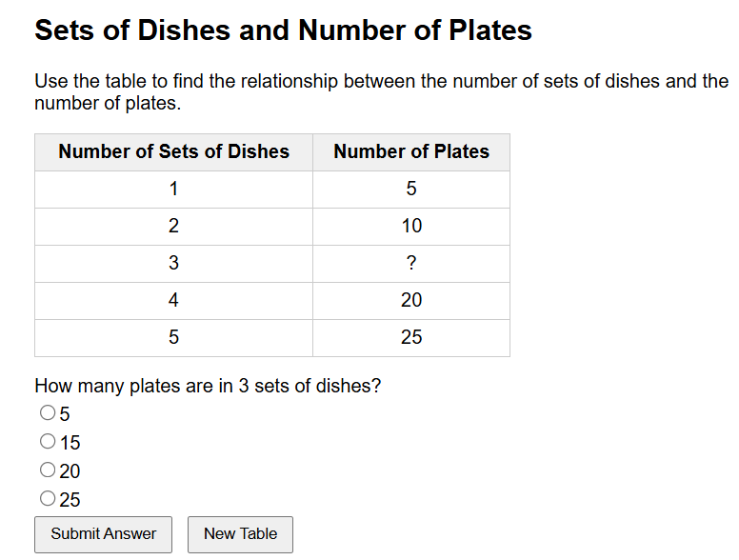Click the question text about 3 sets
Viewport: 739px width, 560px height.
208,386
